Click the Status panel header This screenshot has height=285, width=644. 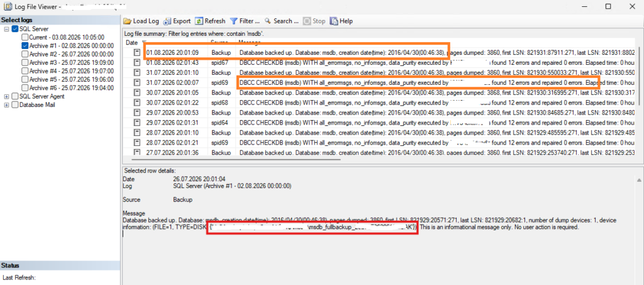click(60, 265)
